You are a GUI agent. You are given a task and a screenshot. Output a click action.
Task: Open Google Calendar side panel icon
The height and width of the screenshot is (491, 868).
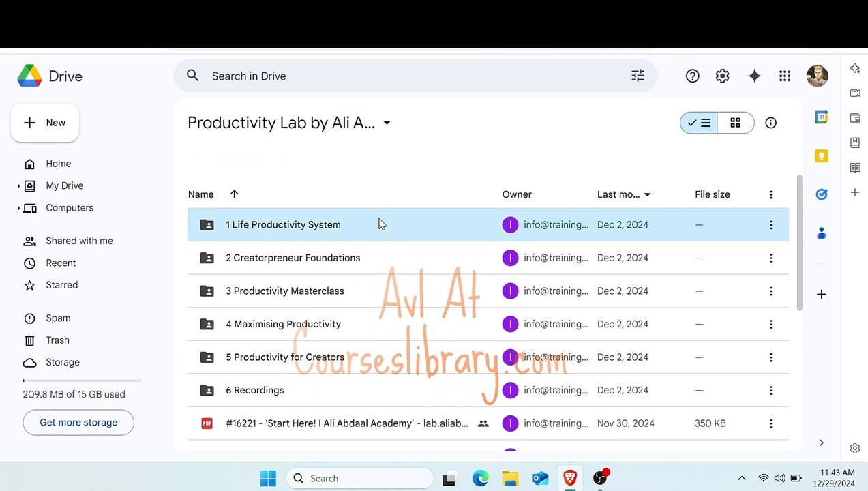click(821, 117)
